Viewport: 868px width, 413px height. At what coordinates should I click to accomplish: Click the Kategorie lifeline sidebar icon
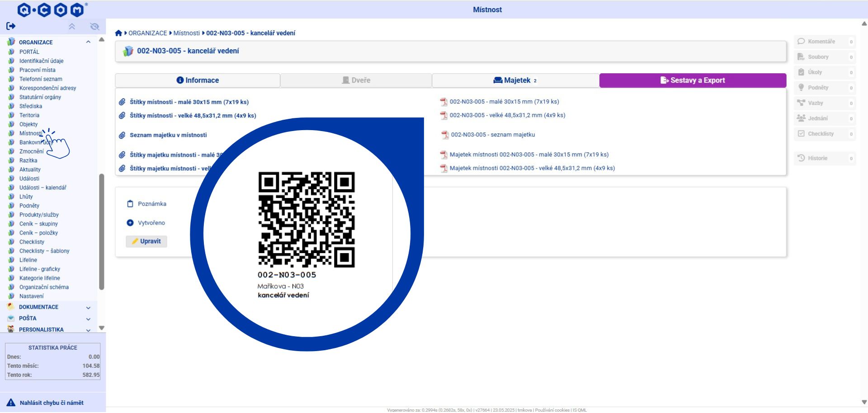11,278
